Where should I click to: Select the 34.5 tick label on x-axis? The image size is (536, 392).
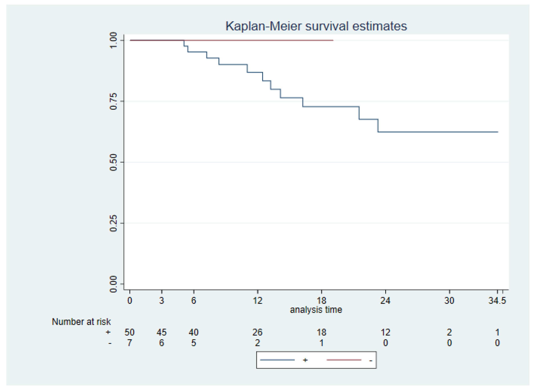point(497,301)
